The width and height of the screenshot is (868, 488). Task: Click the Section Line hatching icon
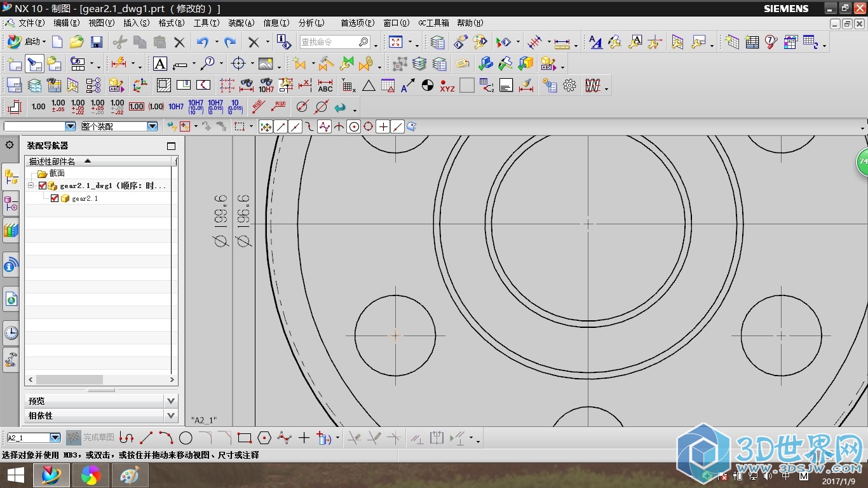(x=164, y=86)
